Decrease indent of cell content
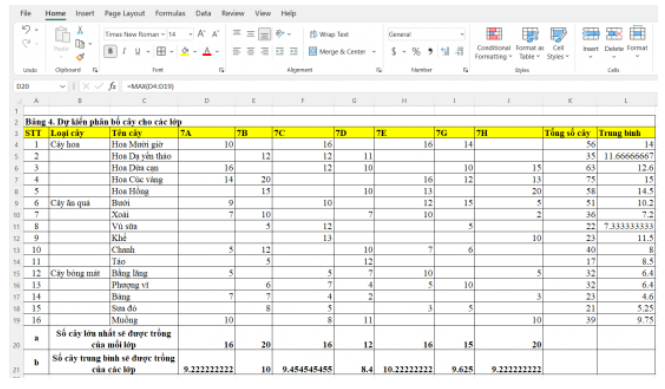665x389 pixels. click(280, 51)
